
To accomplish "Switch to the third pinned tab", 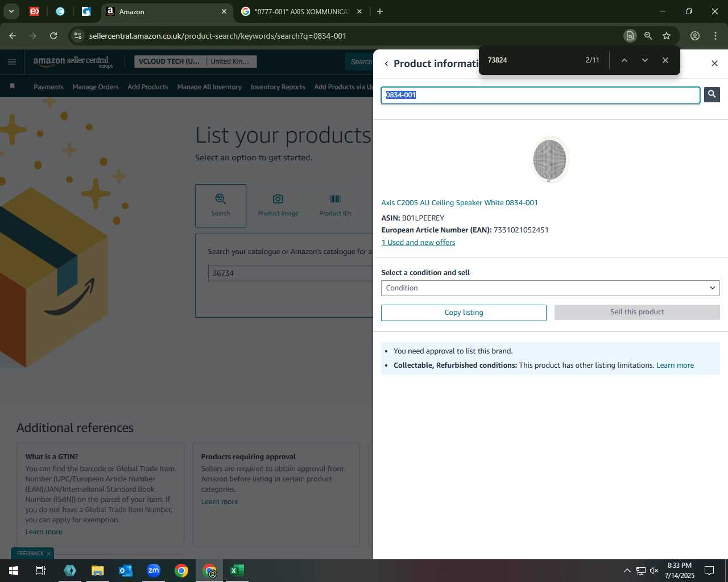I will [86, 11].
